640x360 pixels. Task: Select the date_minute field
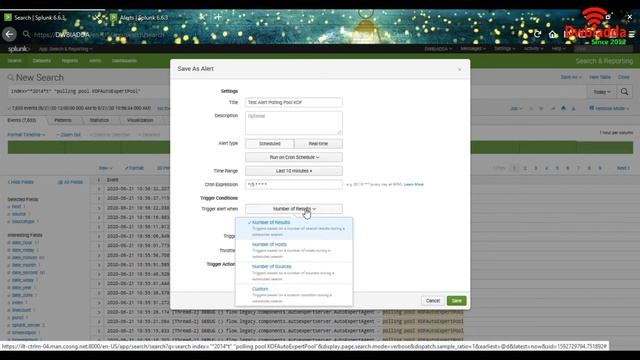pos(24,258)
